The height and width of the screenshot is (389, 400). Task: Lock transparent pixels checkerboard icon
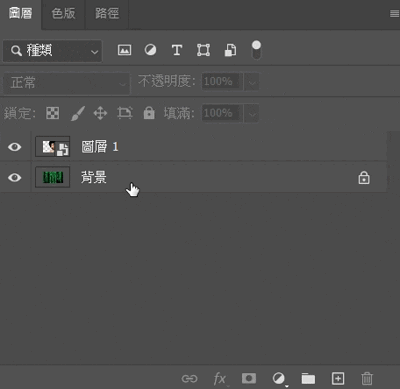(x=53, y=113)
